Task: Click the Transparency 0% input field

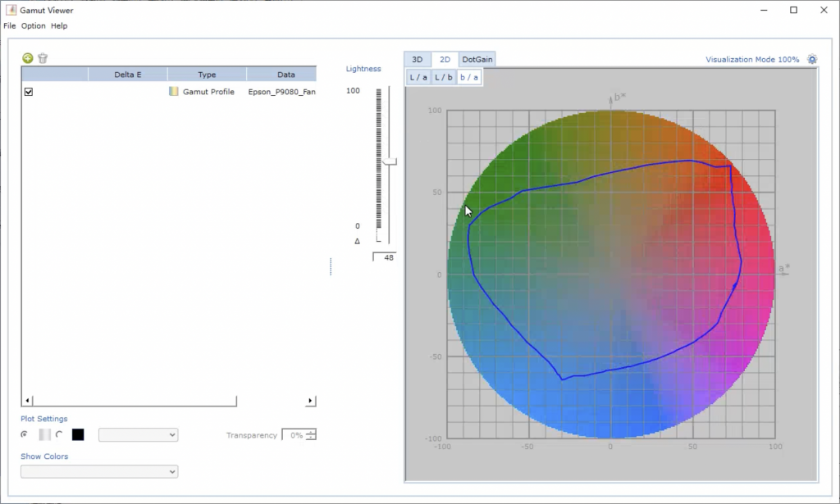Action: tap(294, 435)
